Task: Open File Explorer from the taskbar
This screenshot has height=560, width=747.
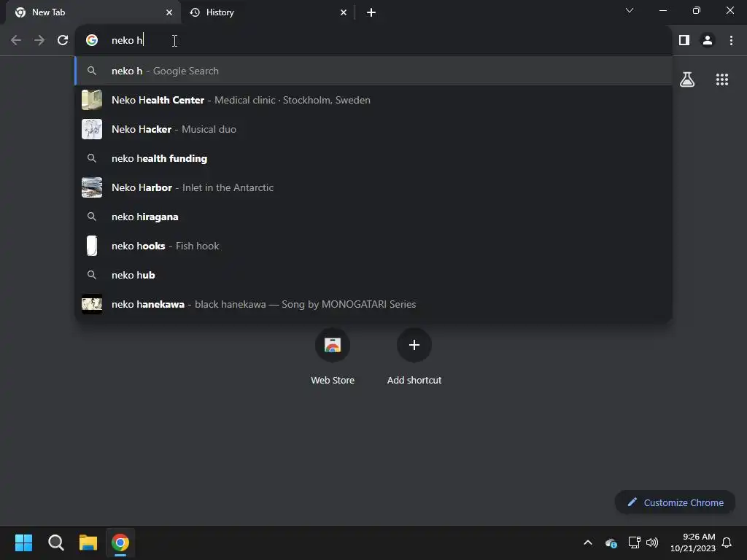Action: (88, 542)
